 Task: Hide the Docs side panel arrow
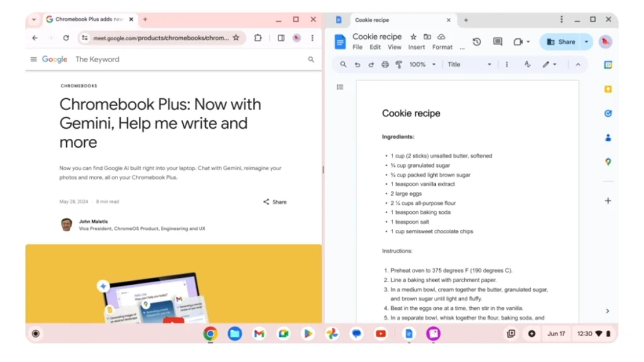point(608,311)
